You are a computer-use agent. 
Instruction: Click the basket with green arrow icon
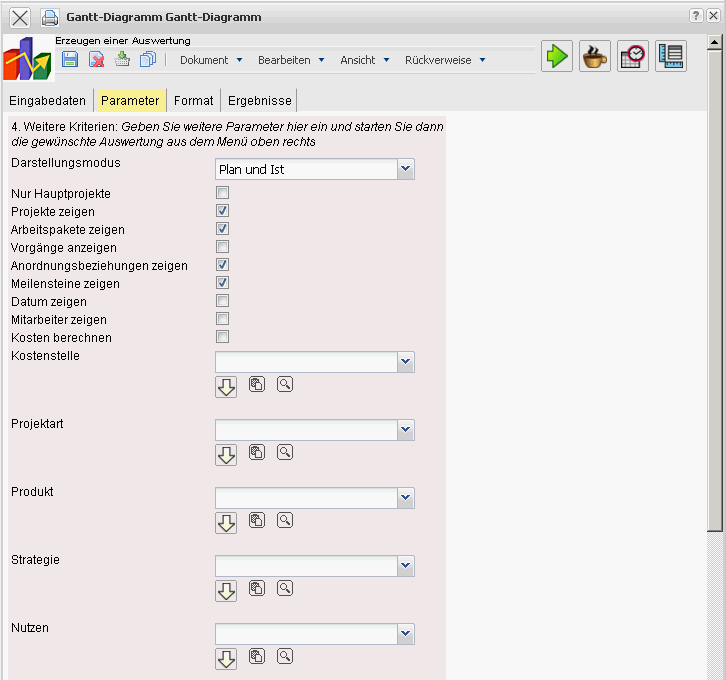[122, 59]
